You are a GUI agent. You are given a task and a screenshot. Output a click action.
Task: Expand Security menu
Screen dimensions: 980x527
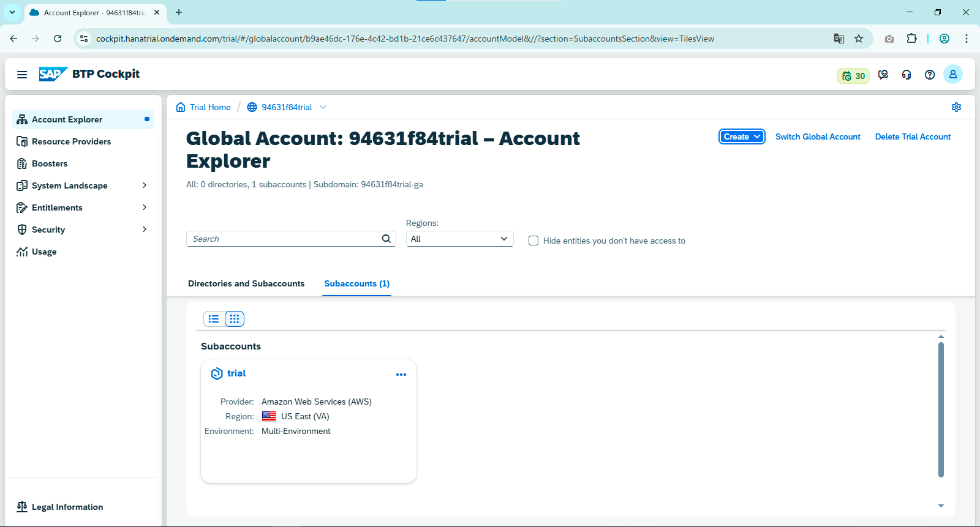pyautogui.click(x=145, y=230)
